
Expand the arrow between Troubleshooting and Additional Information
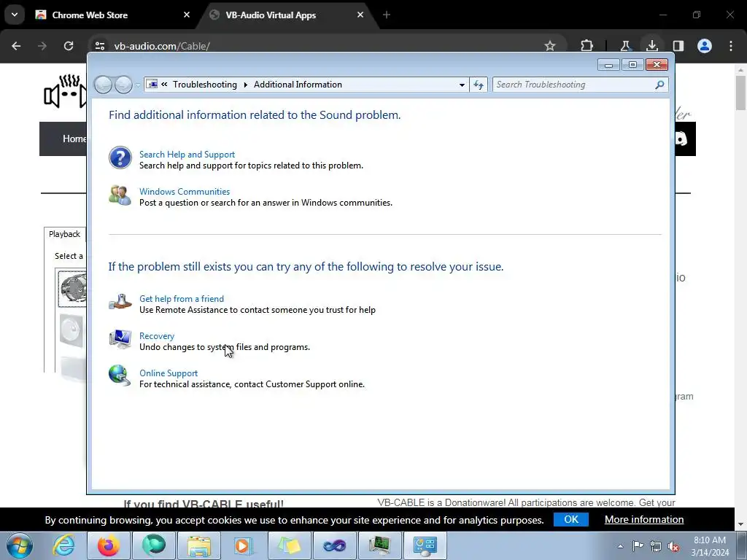[x=245, y=85]
